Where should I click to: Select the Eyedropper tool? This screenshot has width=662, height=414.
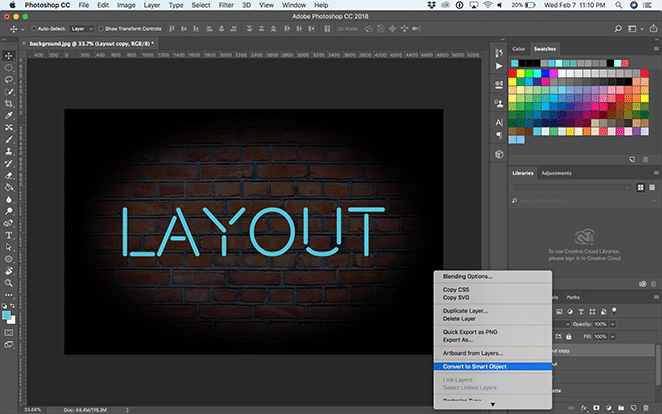[x=8, y=115]
